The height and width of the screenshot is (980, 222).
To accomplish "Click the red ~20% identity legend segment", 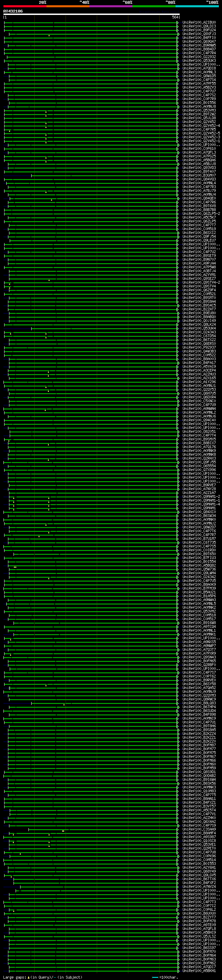I will point(25,6).
